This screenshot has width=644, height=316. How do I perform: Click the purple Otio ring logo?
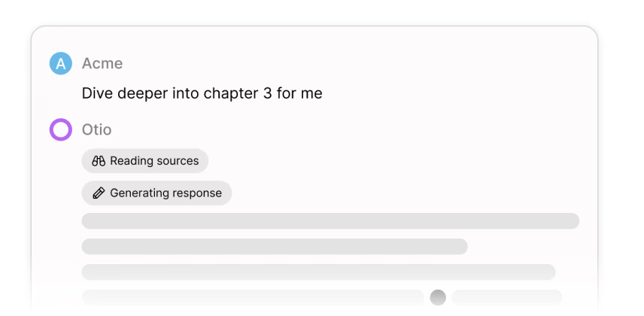(x=60, y=130)
